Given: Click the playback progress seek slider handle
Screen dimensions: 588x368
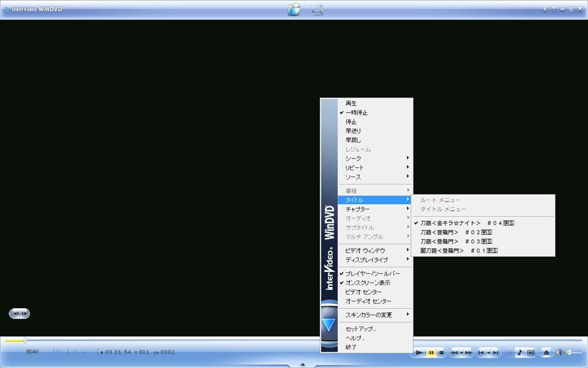Looking at the screenshot, I should click(25, 340).
